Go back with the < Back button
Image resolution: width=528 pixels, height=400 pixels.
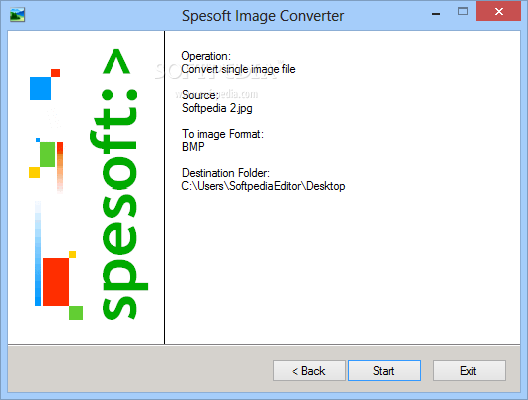point(309,370)
